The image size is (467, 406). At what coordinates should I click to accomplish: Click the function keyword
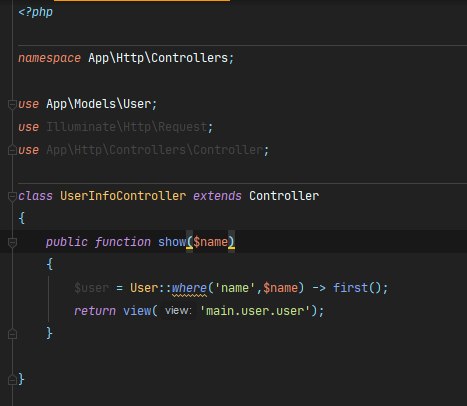coord(123,242)
